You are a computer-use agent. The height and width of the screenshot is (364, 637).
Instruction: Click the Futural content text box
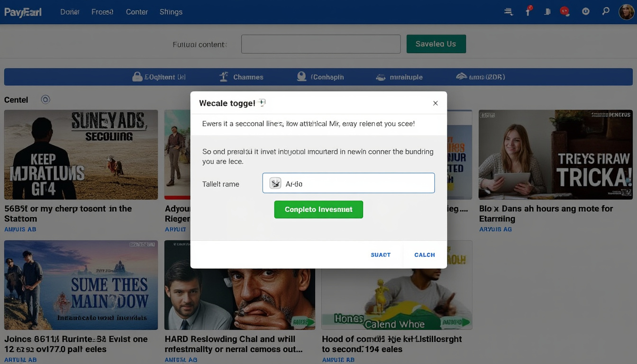click(321, 44)
